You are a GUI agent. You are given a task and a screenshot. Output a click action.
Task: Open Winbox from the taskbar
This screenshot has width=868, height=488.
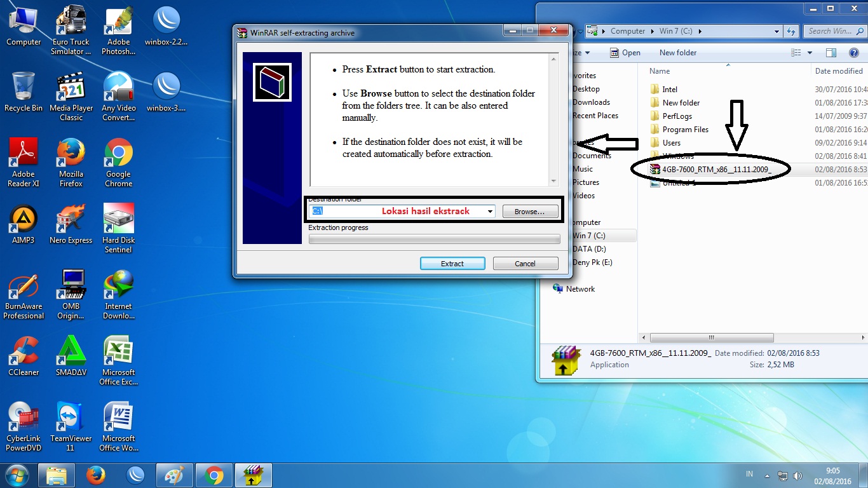(135, 475)
